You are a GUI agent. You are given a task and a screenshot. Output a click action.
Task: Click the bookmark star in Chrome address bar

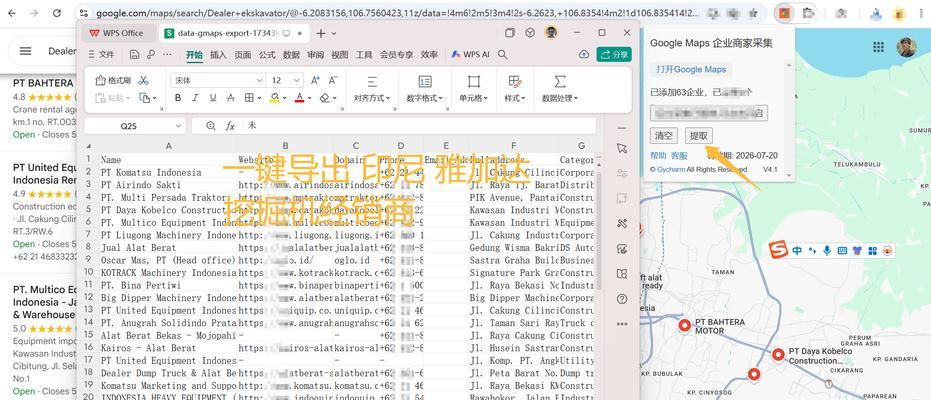(753, 12)
